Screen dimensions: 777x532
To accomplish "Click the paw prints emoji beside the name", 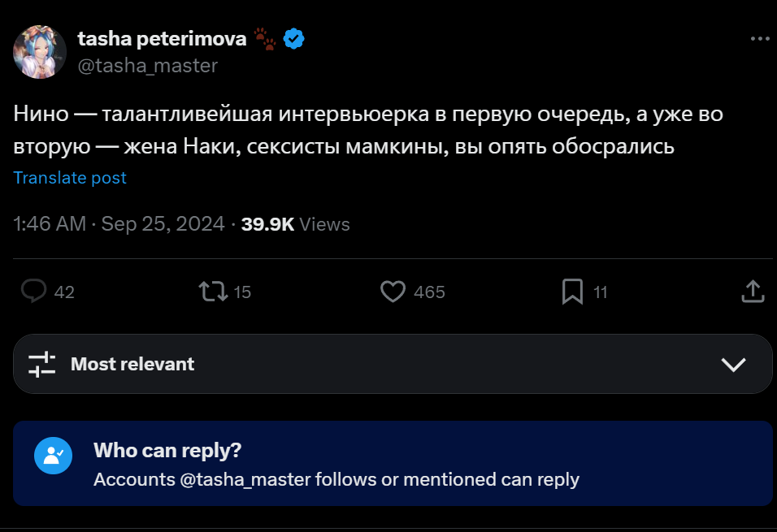I will pyautogui.click(x=265, y=38).
